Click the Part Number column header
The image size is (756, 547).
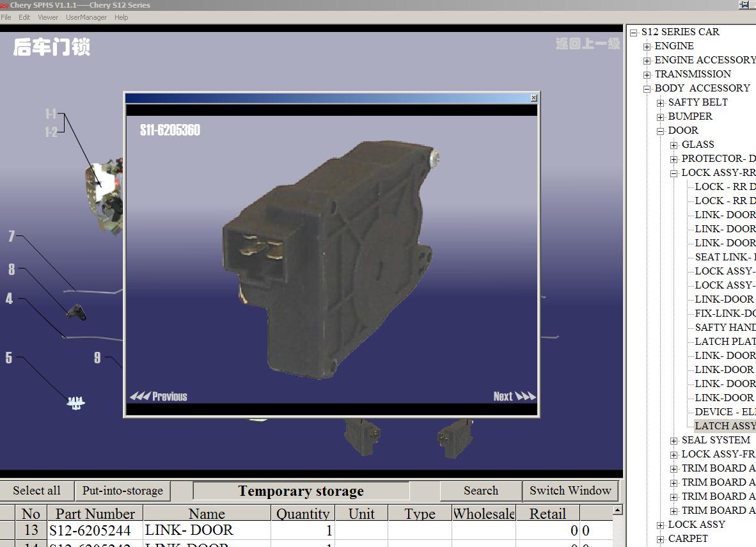point(95,514)
